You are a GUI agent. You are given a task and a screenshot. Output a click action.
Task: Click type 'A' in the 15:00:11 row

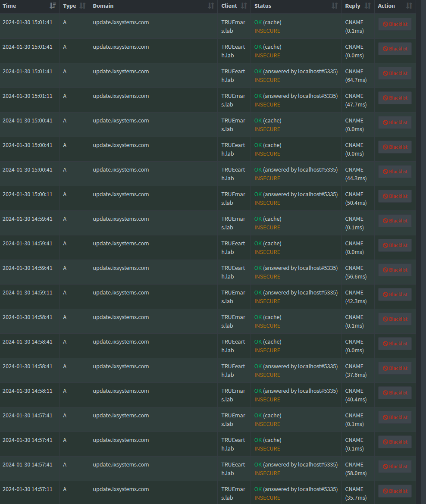tap(65, 194)
